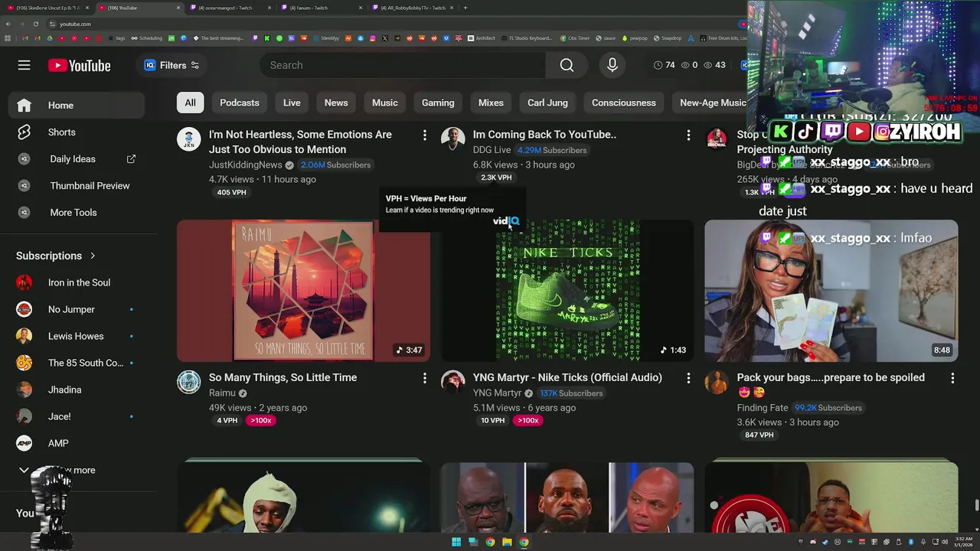Click the vidIQ clock stat 74
Viewport: 980px width, 551px height.
pos(665,65)
